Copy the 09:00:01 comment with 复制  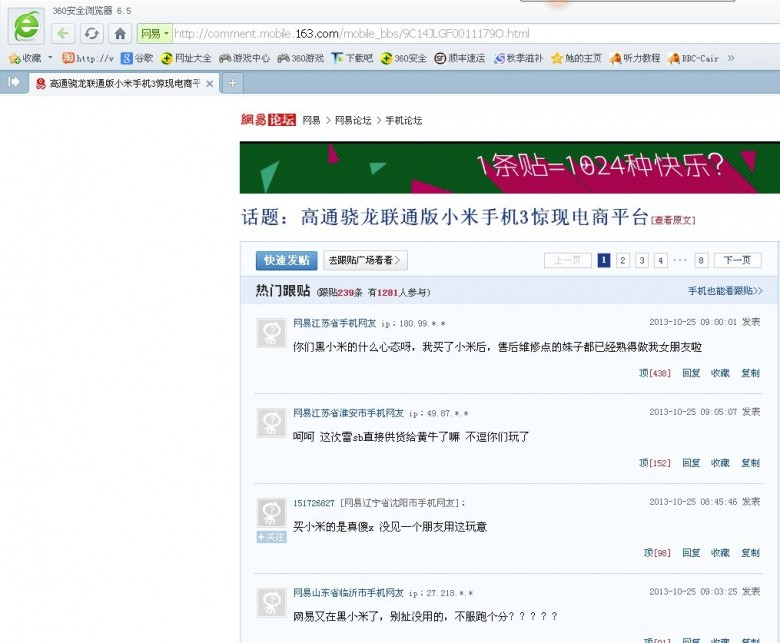pos(751,373)
